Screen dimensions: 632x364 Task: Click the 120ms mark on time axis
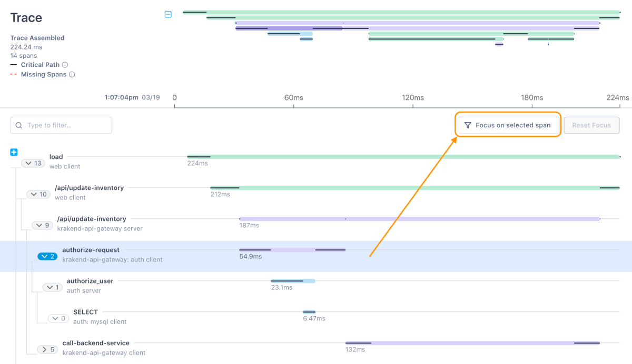[412, 98]
